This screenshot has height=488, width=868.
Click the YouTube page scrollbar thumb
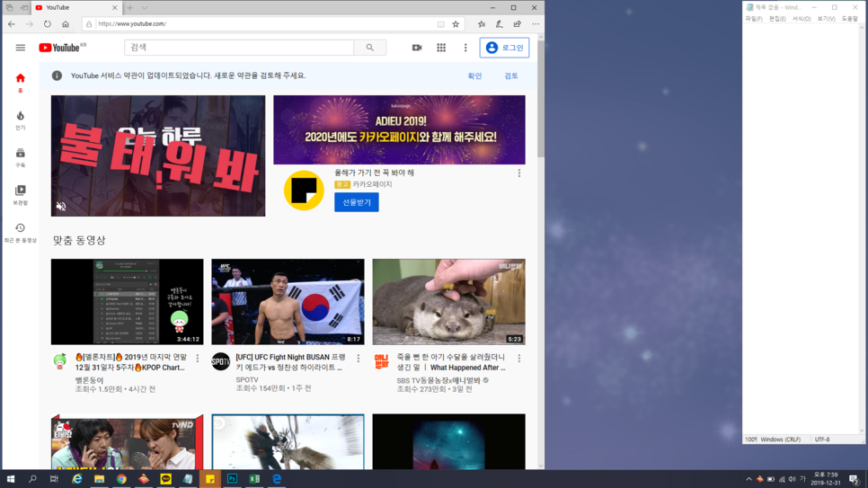tap(541, 99)
